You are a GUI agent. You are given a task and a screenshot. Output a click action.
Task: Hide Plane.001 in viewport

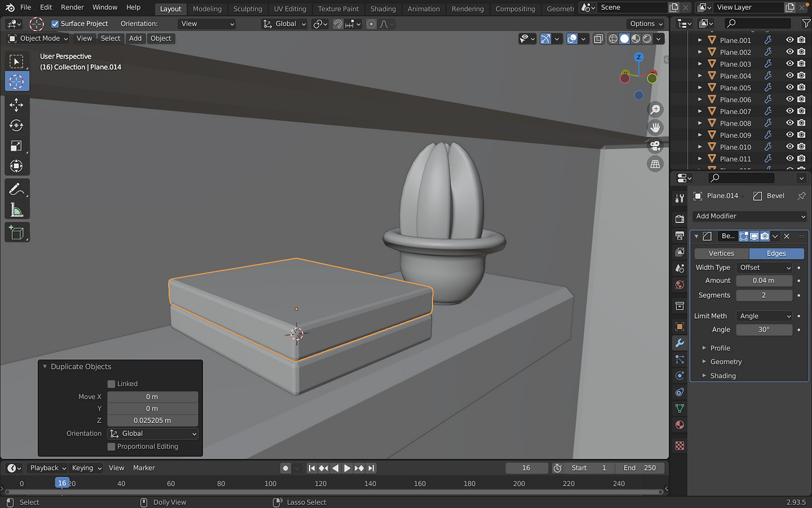coord(790,40)
